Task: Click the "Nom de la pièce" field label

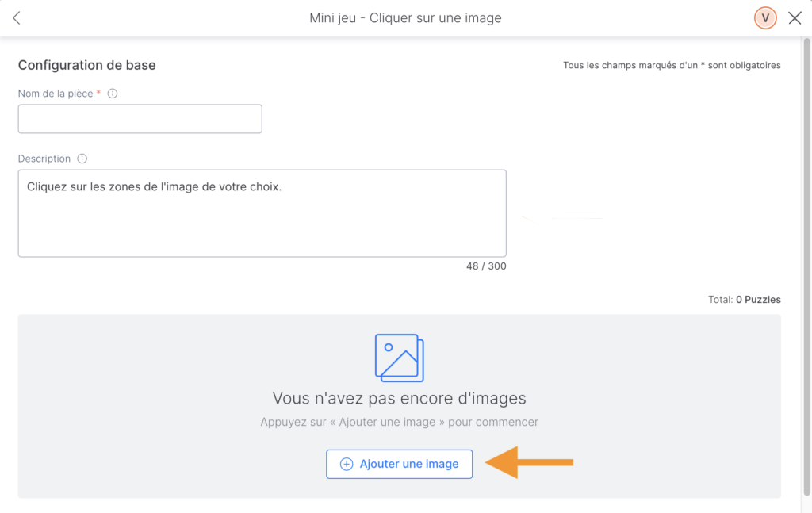Action: [56, 94]
